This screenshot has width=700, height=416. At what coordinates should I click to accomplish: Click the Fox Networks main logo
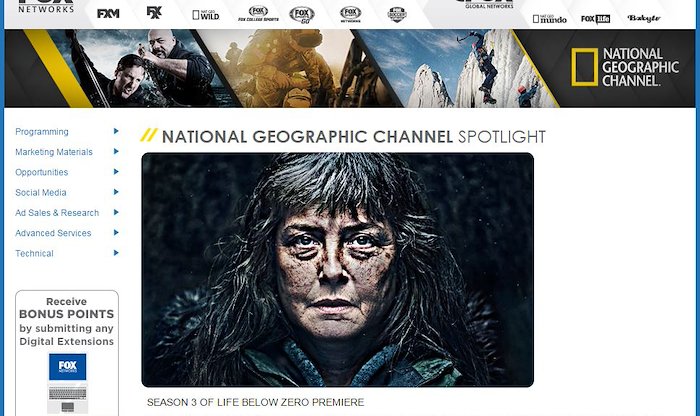coord(46,6)
